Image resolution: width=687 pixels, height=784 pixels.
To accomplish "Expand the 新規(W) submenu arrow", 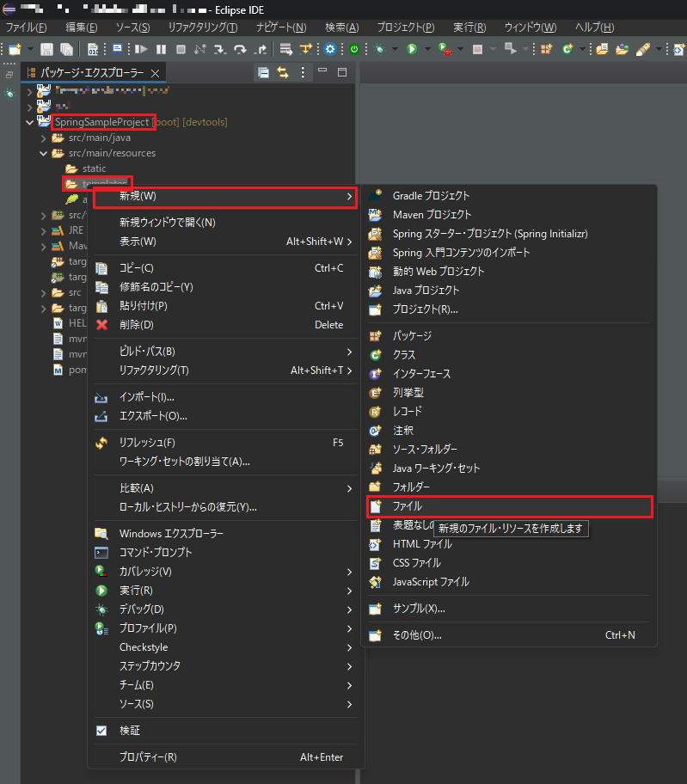I will pos(349,197).
